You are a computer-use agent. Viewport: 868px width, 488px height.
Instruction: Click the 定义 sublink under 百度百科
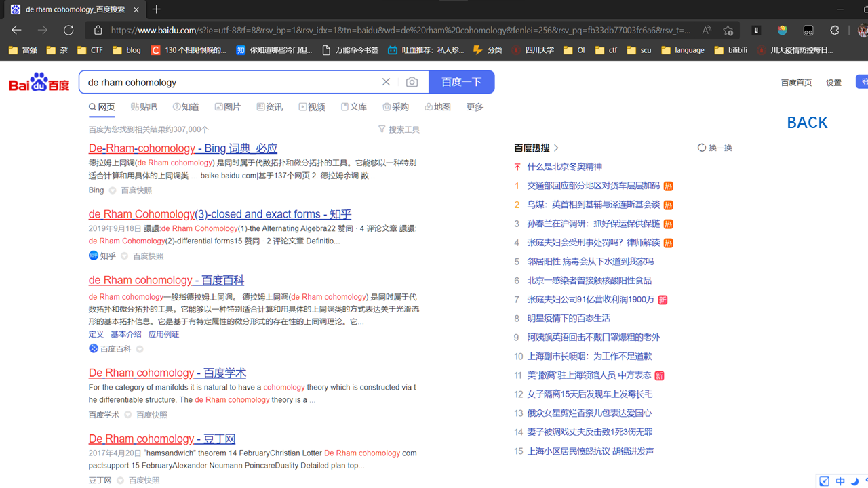96,334
